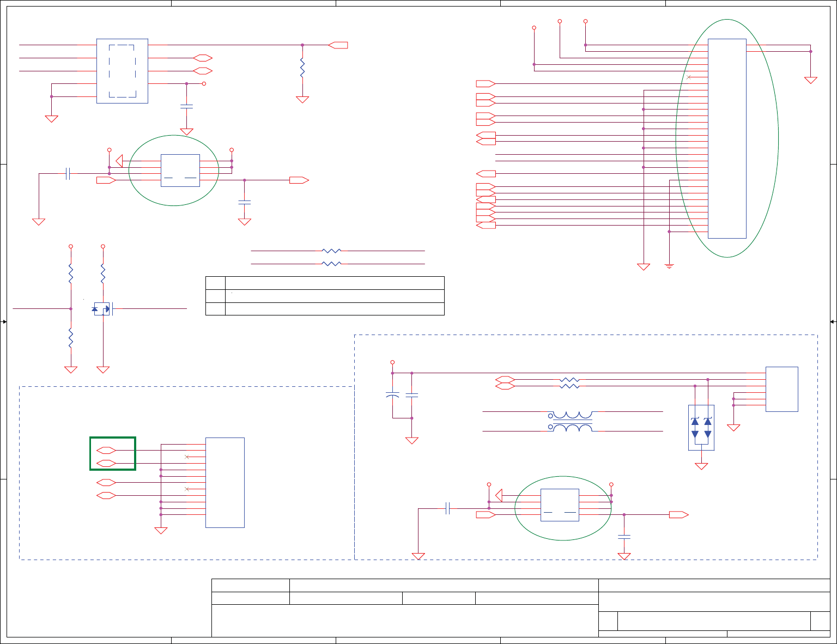Click the upper bidirectional port before the series resistors

click(505, 379)
